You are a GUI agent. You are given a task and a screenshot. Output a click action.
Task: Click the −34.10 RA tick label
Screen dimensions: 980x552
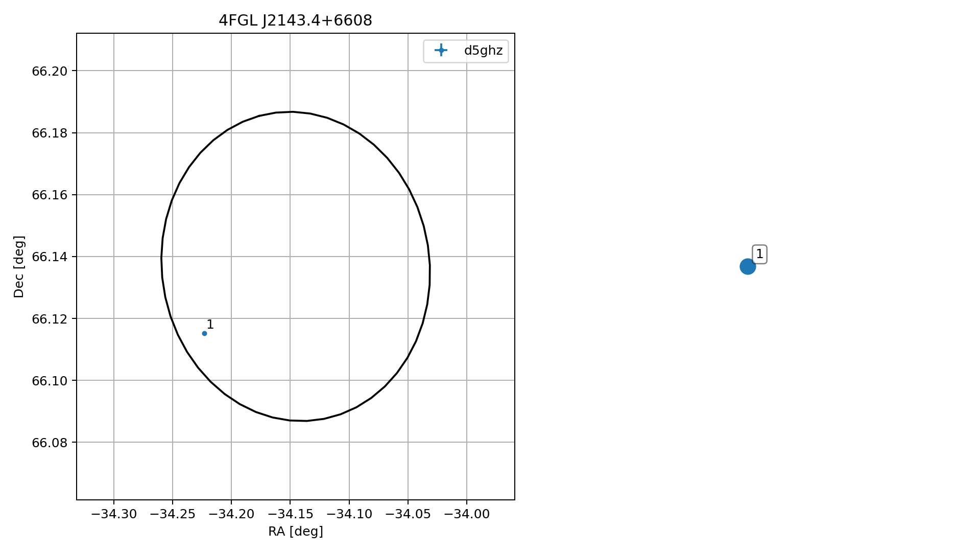349,514
